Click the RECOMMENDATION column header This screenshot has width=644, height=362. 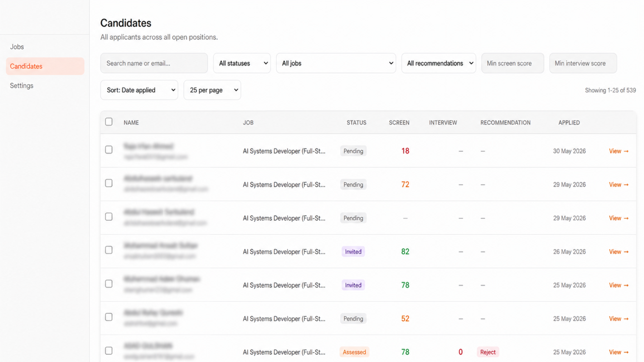pos(505,123)
